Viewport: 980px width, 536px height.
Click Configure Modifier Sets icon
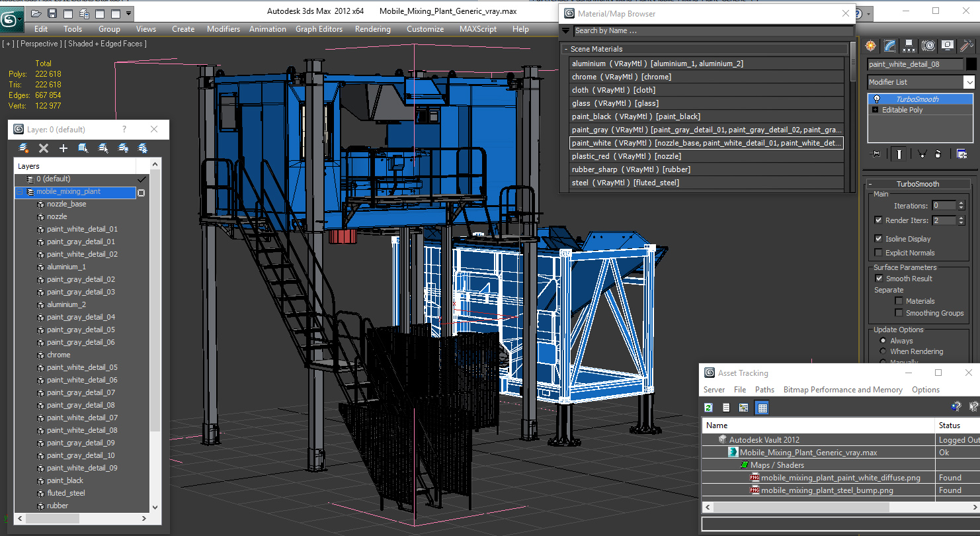(961, 154)
